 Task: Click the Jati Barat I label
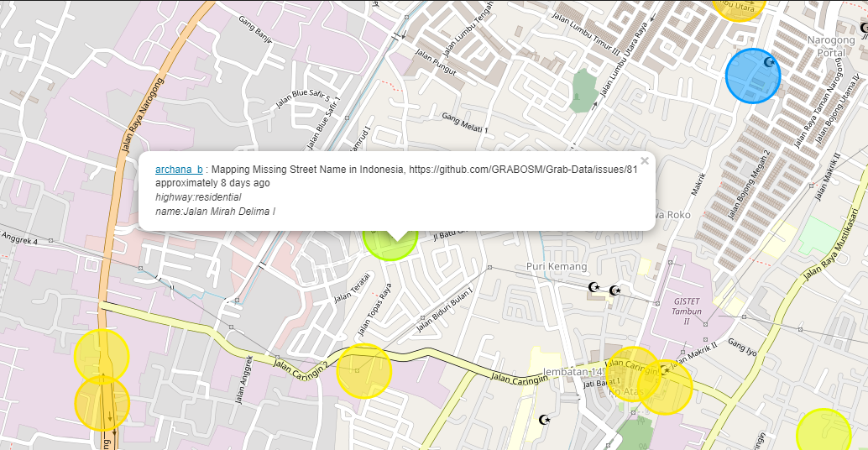click(601, 383)
